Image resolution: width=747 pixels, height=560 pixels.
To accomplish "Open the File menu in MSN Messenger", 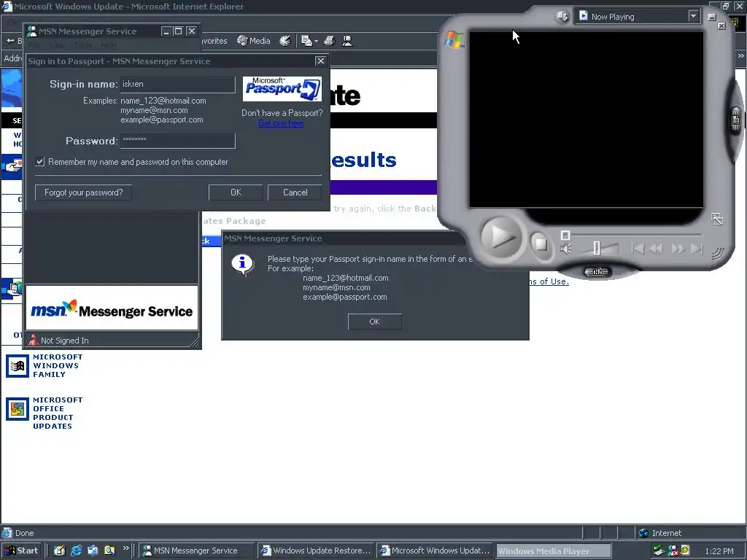I will pyautogui.click(x=34, y=44).
